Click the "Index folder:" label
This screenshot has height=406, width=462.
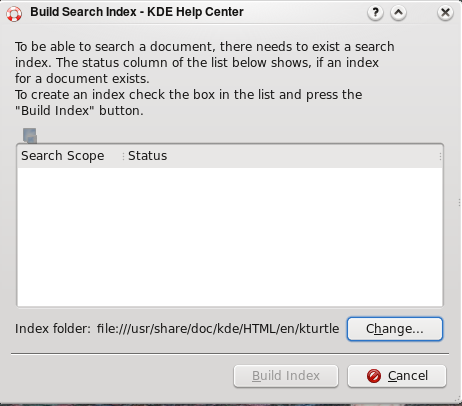(53, 329)
